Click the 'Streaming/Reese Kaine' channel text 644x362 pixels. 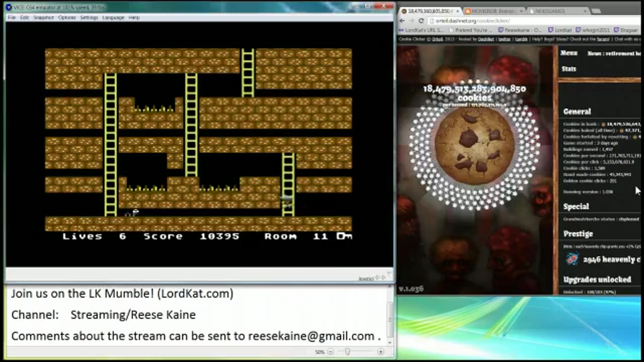[x=133, y=315]
